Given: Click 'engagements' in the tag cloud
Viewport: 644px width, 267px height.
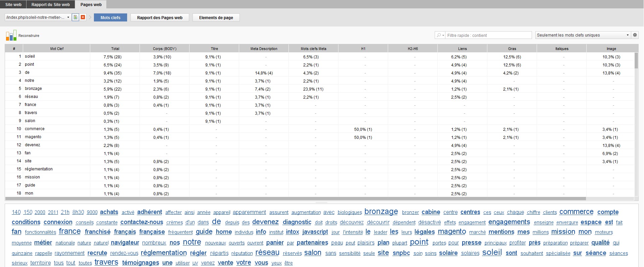Looking at the screenshot, I should [509, 222].
